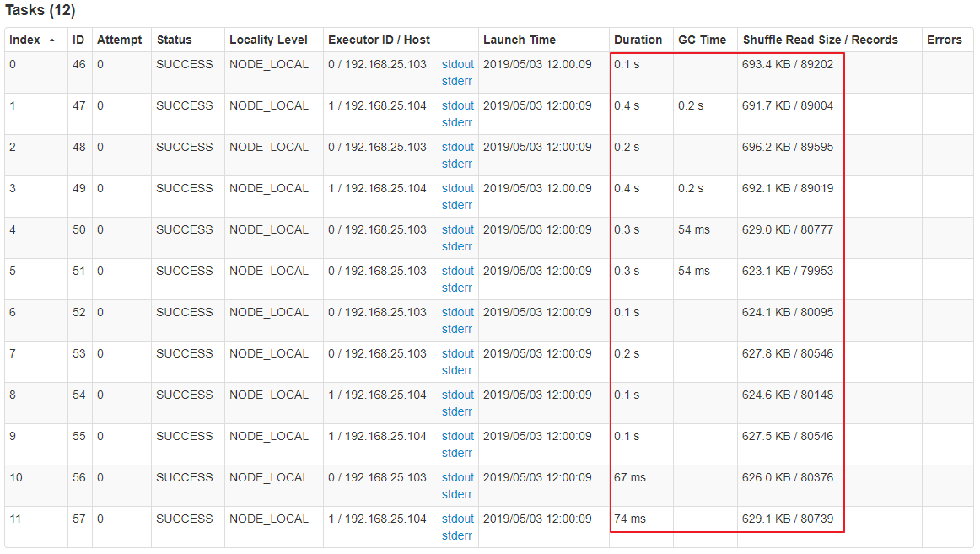The image size is (980, 554).
Task: Select shuffle read value 693.4 KB / 89202
Action: click(788, 64)
